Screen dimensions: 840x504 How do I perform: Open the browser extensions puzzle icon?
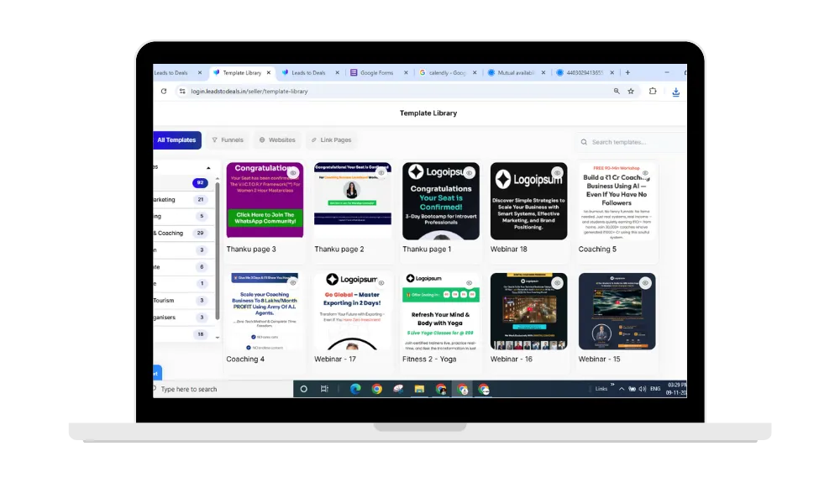[653, 91]
